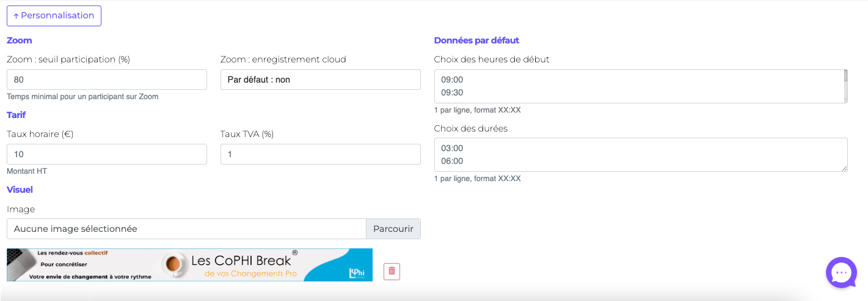Click the Aucune image sélectionnée file field

coord(186,229)
